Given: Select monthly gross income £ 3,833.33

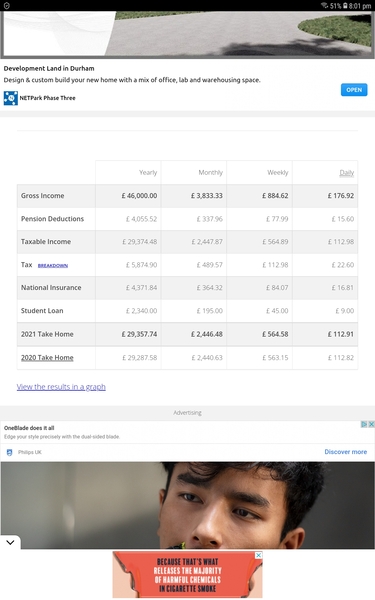Looking at the screenshot, I should point(207,196).
